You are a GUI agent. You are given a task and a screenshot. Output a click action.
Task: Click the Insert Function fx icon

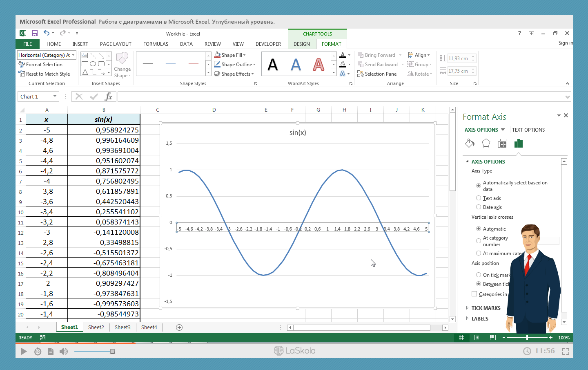[x=108, y=96]
